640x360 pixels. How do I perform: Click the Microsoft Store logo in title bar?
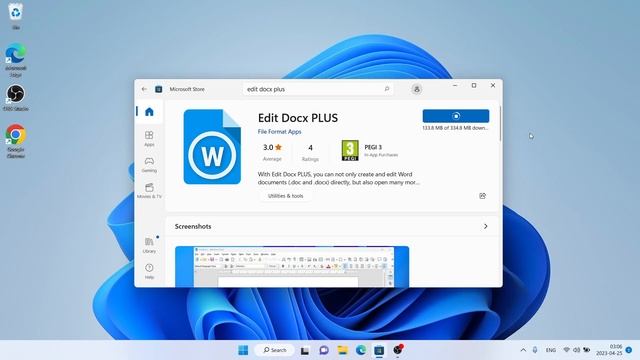(x=159, y=89)
